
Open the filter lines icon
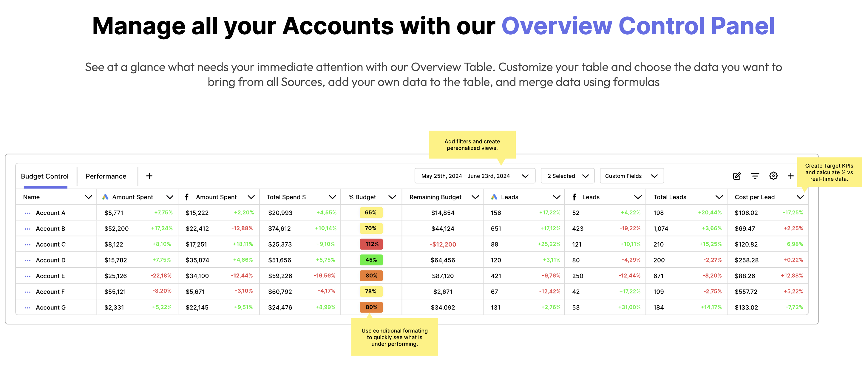pos(755,176)
